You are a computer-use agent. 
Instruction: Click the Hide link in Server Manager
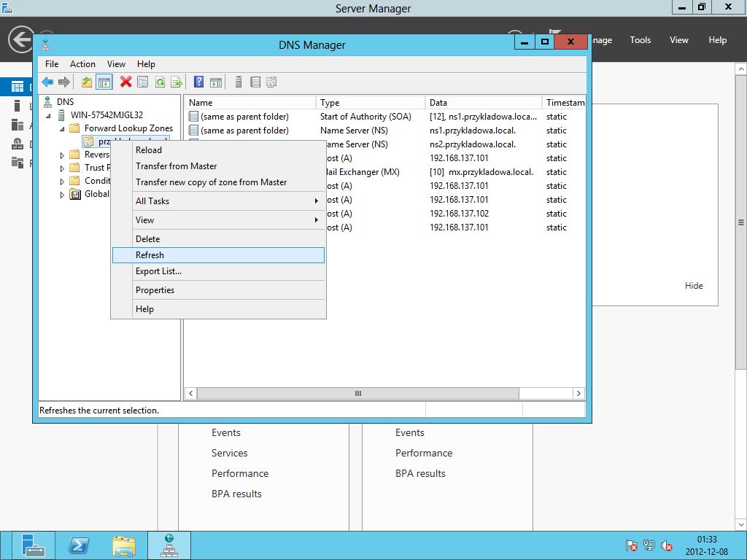click(x=694, y=286)
